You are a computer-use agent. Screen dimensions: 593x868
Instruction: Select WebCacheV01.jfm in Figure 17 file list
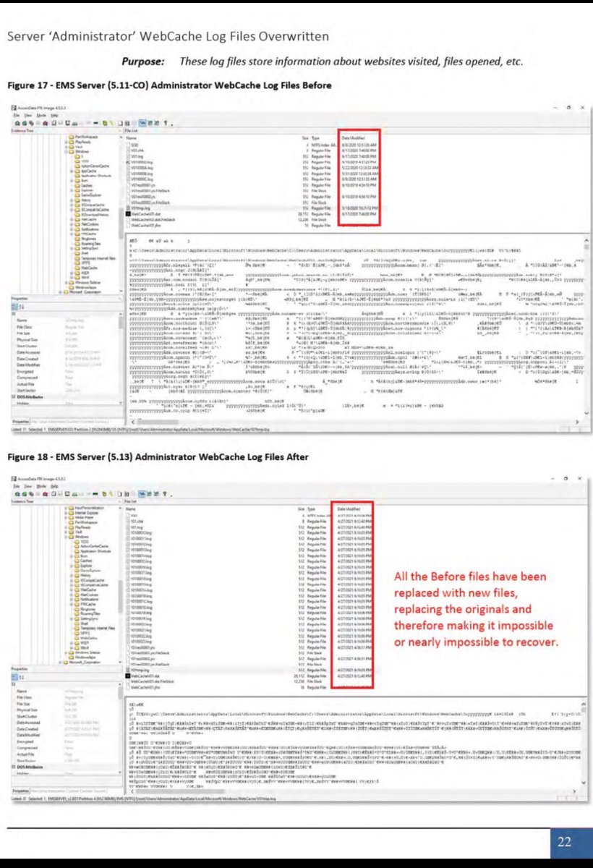(142, 225)
